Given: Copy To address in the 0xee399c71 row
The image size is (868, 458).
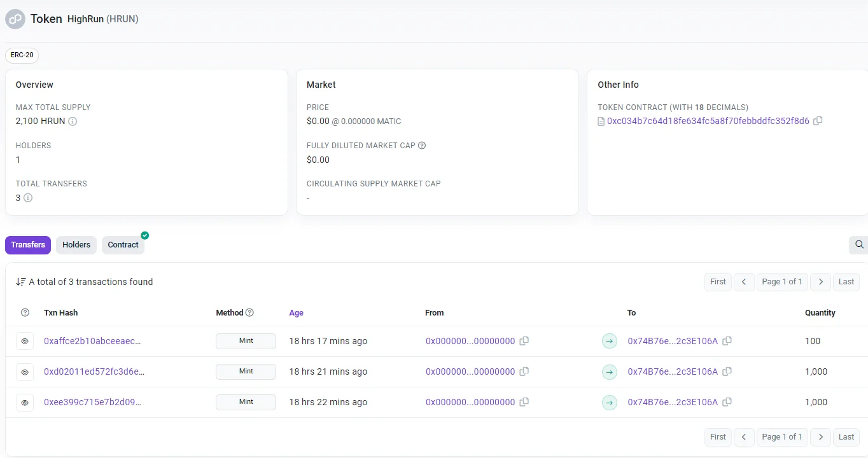Looking at the screenshot, I should [x=727, y=402].
